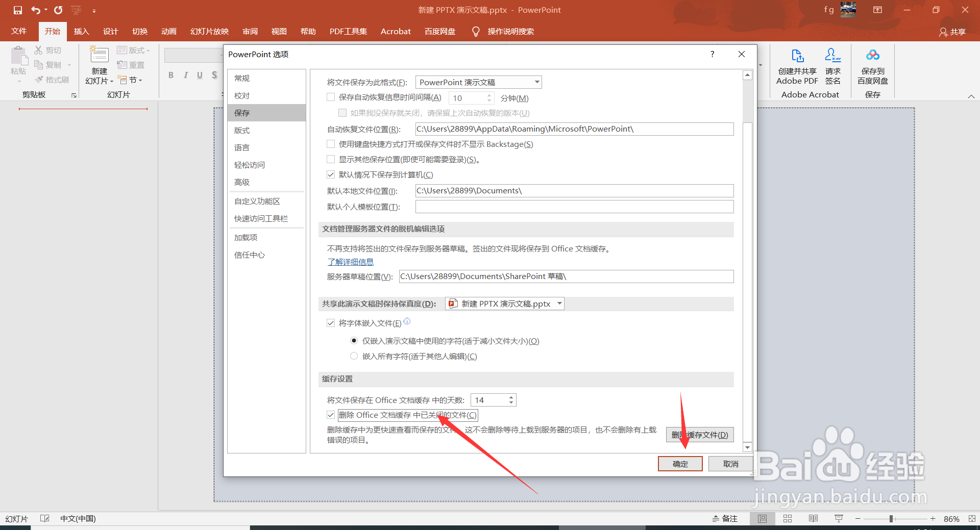Click the 重置 (Reset) slide icon
The height and width of the screenshot is (530, 980).
tap(122, 64)
